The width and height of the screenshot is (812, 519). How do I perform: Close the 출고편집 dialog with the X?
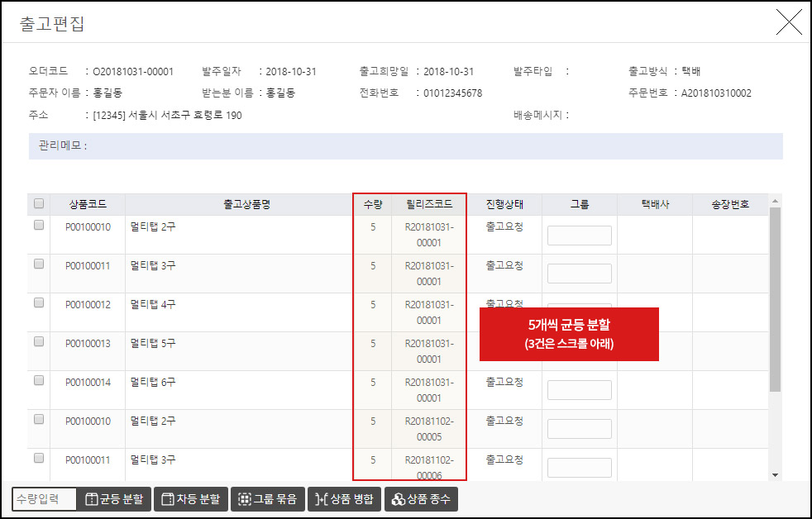pos(790,22)
